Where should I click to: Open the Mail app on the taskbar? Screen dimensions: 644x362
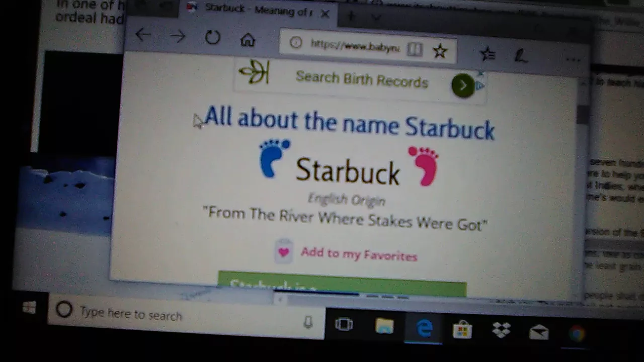(x=538, y=332)
